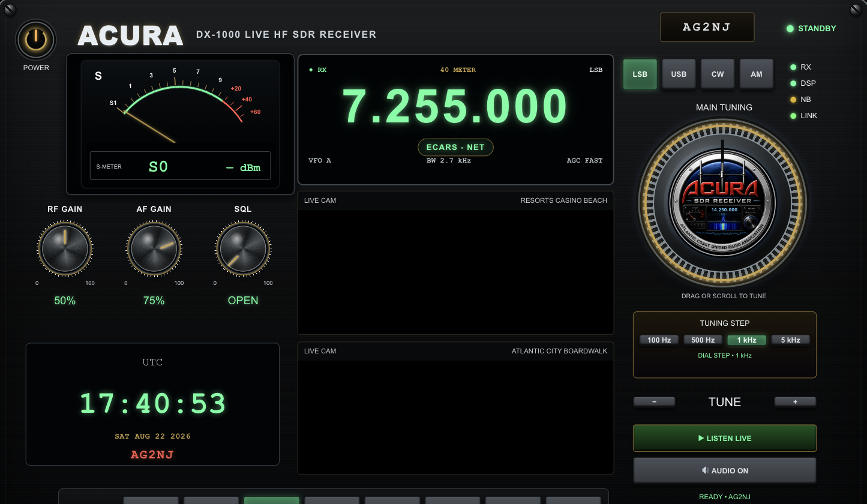Click the MAIN TUNING label
Screen dimensions: 867x504
point(724,107)
